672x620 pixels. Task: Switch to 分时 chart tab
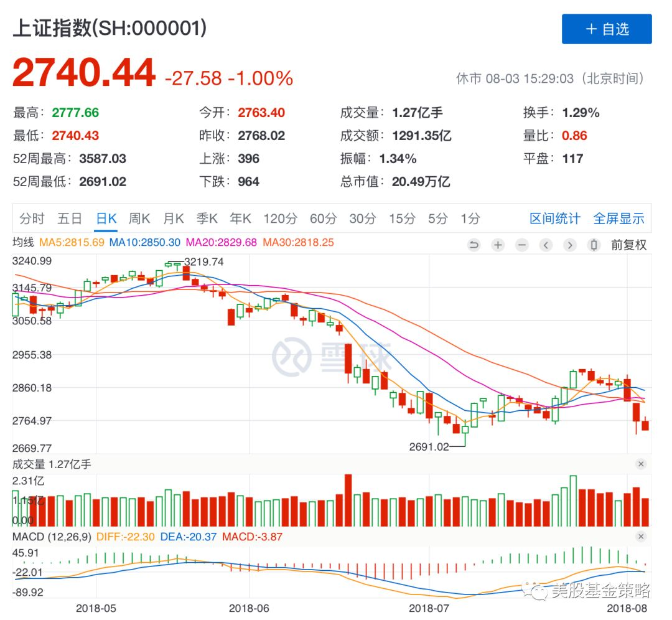[32, 218]
